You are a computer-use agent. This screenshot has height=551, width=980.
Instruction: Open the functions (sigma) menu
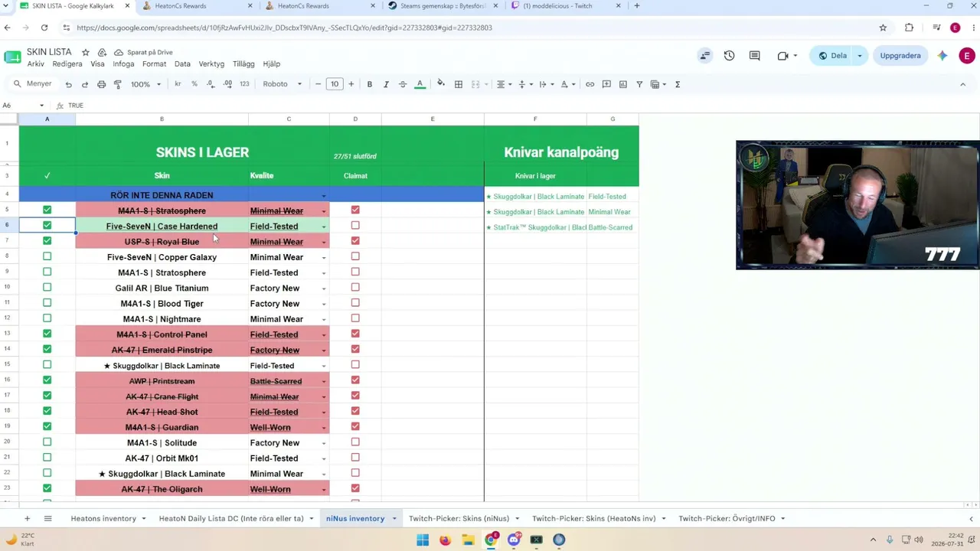[x=678, y=84]
